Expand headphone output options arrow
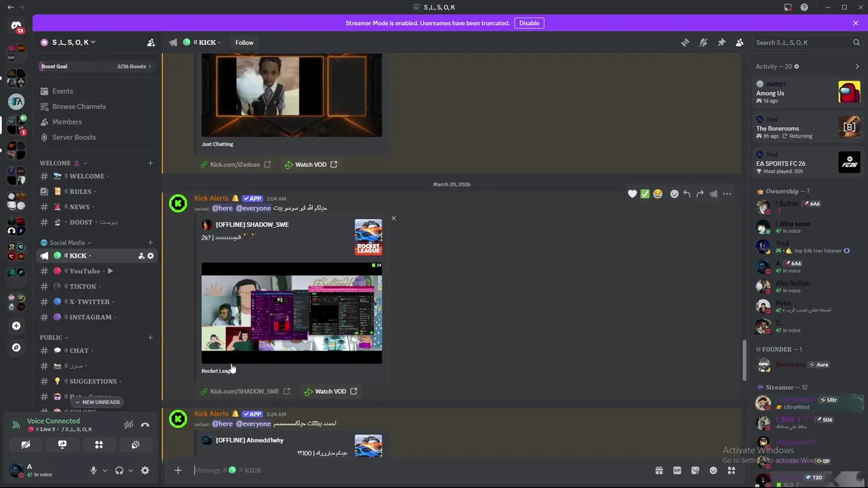 pyautogui.click(x=130, y=470)
